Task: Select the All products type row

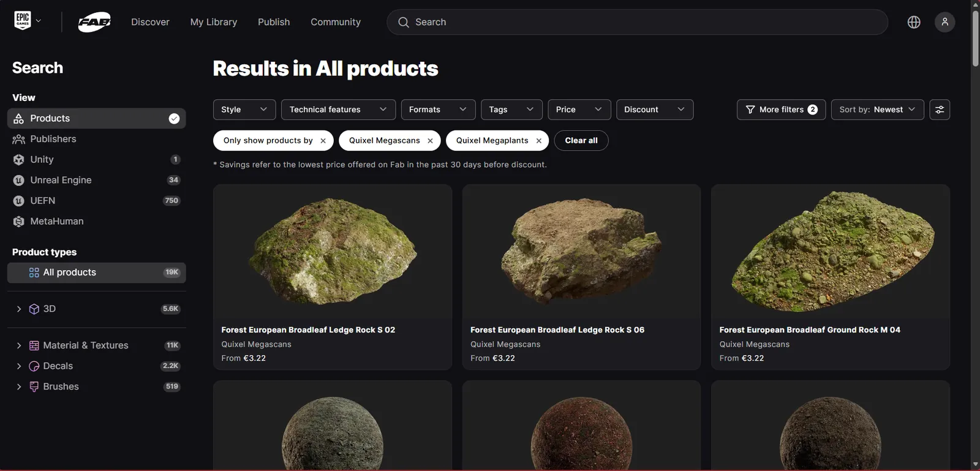Action: (x=97, y=273)
